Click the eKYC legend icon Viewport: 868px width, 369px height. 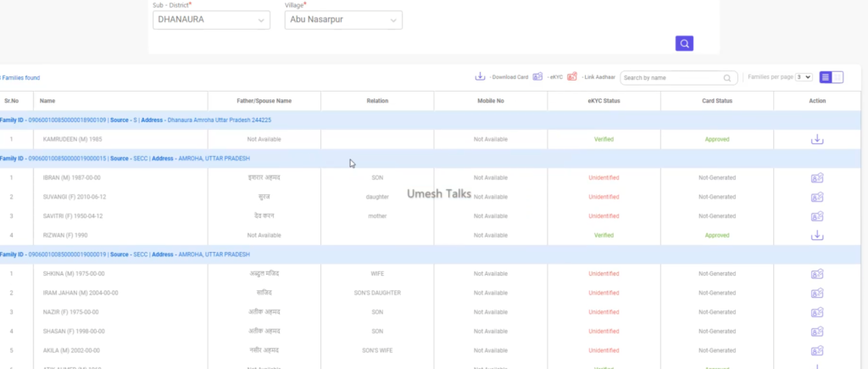click(x=537, y=76)
